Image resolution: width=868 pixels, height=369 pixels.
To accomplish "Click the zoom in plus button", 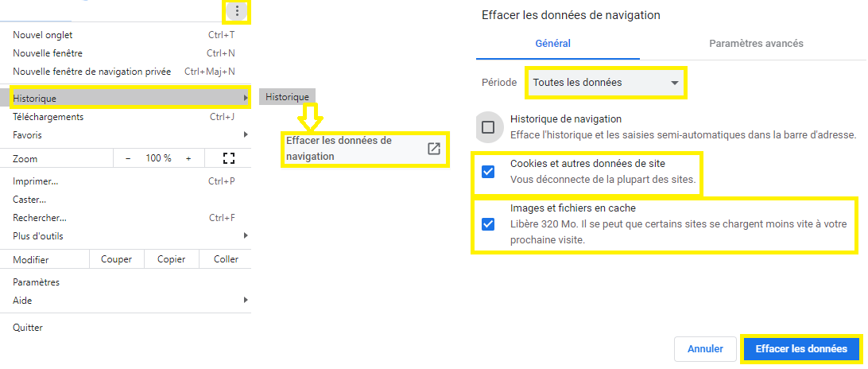I will [188, 158].
